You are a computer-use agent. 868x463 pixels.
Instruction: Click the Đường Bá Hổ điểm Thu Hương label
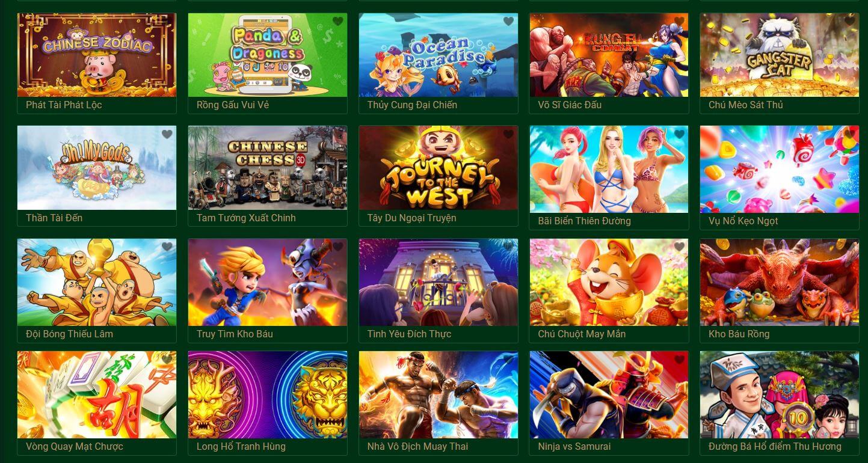click(x=775, y=446)
